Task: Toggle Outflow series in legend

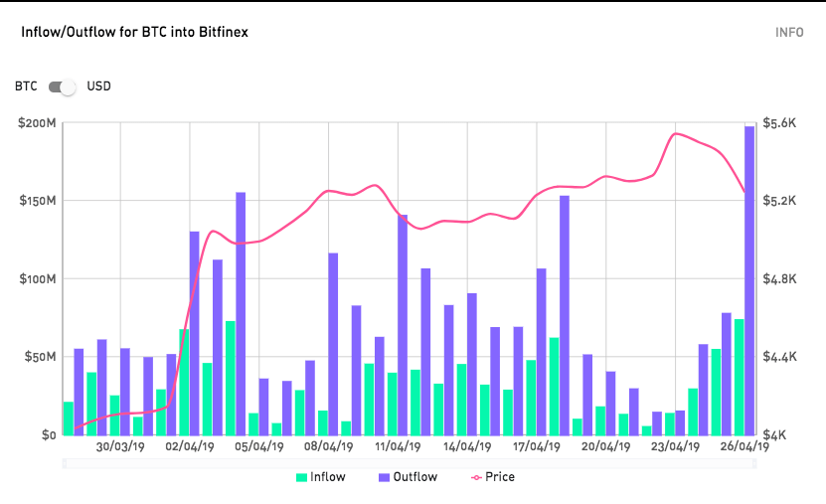Action: click(x=414, y=477)
